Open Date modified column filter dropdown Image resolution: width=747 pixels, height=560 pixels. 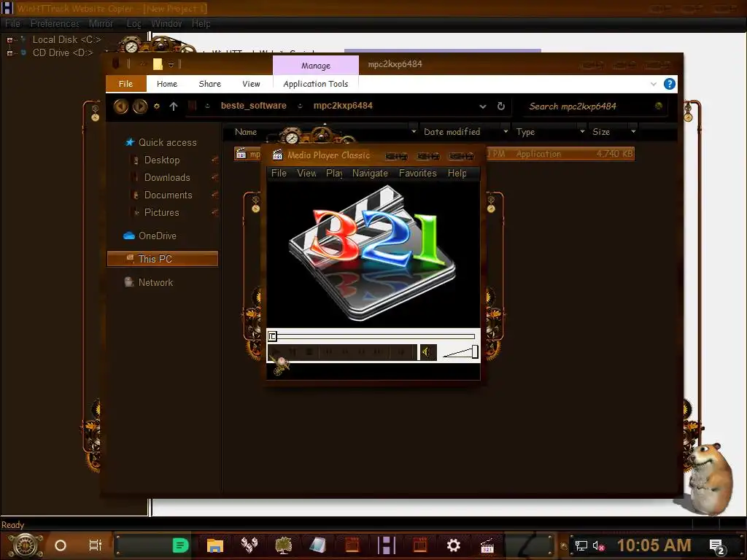tap(506, 131)
